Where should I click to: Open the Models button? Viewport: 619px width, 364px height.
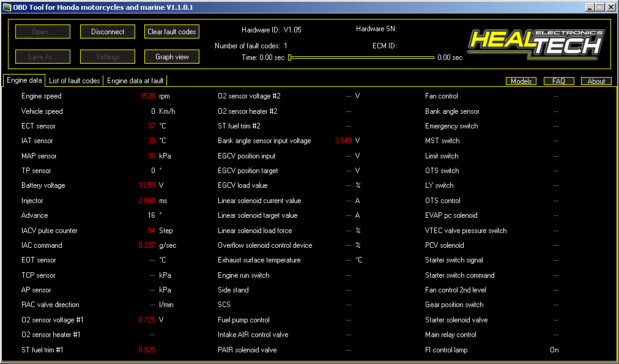coord(521,81)
